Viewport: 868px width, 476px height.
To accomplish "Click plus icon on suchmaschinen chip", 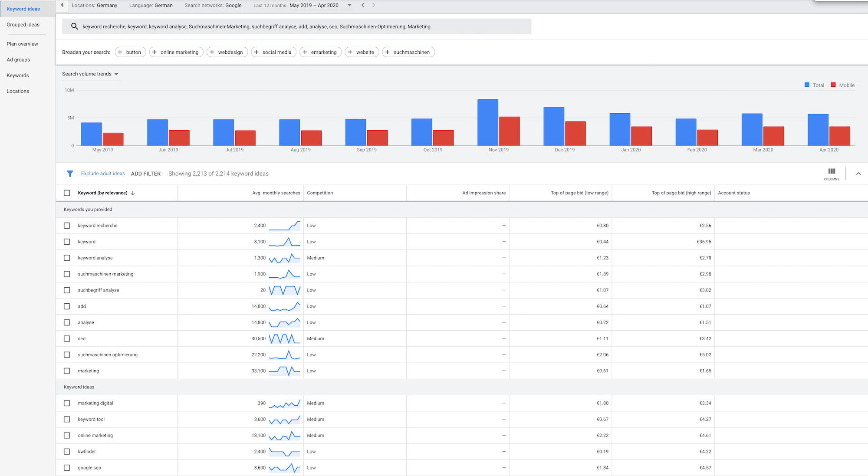I will pos(388,52).
